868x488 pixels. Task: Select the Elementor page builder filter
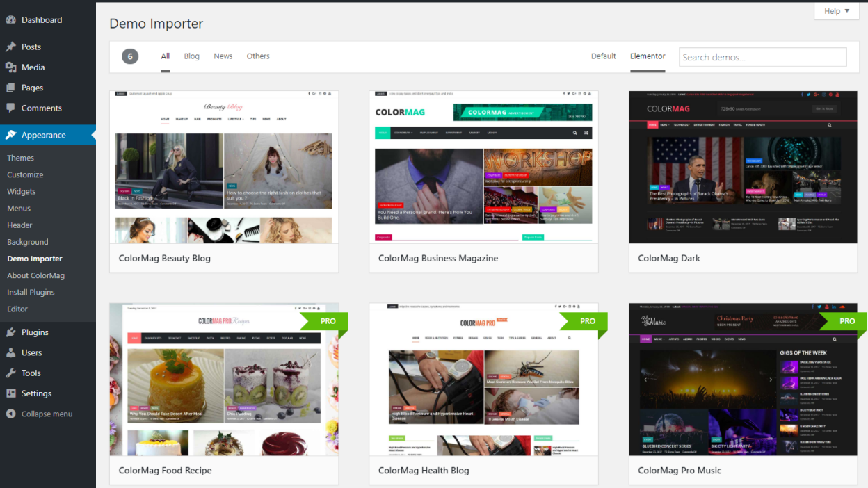pos(648,56)
